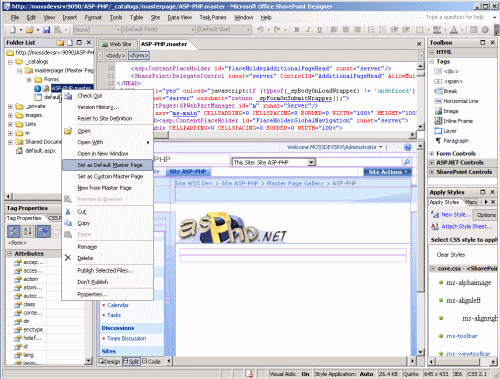500x379 pixels.
Task: Open the (Default Font) dropdown
Action: coord(159,30)
